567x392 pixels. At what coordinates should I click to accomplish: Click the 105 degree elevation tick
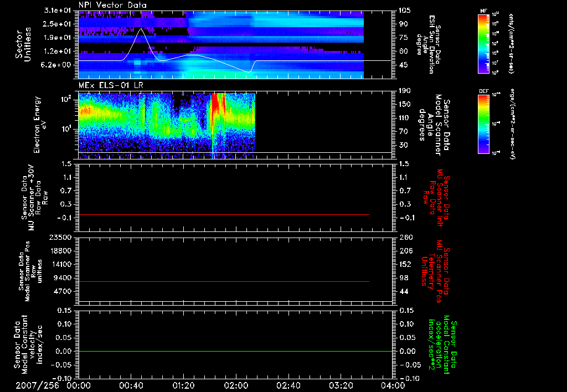pyautogui.click(x=405, y=11)
